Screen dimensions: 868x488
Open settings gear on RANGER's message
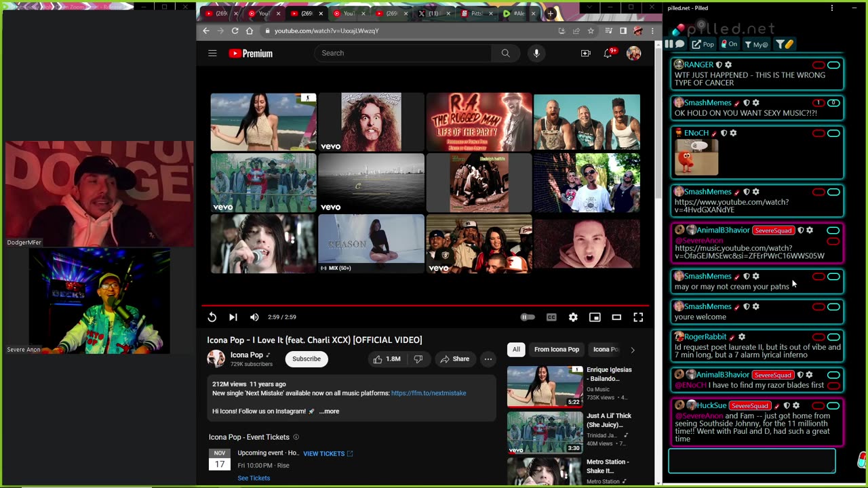tap(728, 65)
